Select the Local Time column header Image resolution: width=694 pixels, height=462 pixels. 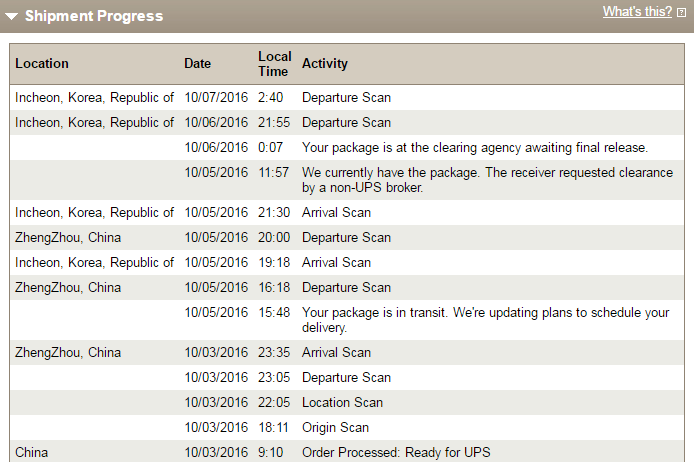tap(275, 64)
